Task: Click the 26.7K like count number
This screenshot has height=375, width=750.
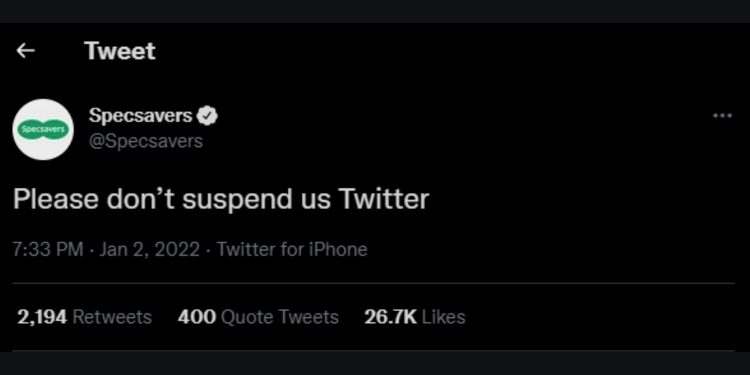Action: 390,317
